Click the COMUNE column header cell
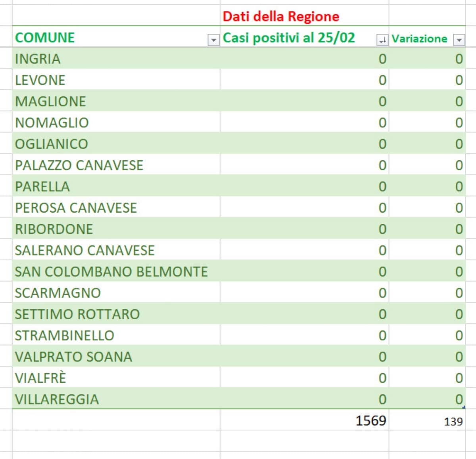 click(45, 38)
